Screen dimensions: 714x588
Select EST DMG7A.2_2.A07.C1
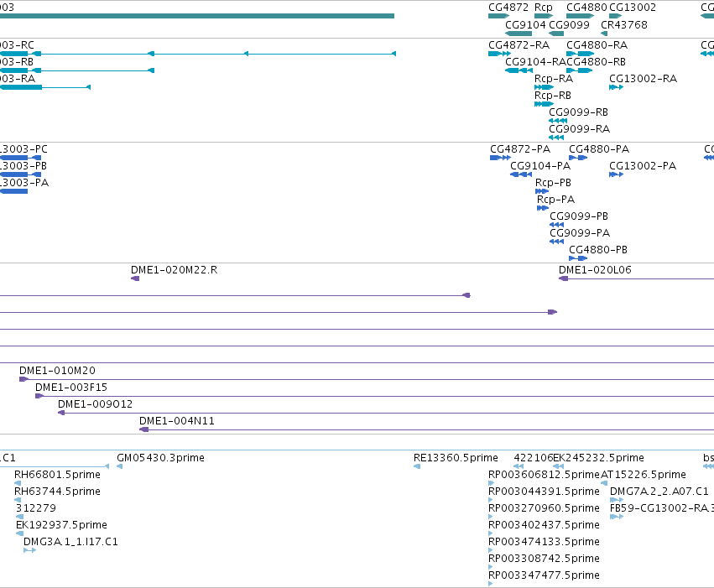[659, 492]
